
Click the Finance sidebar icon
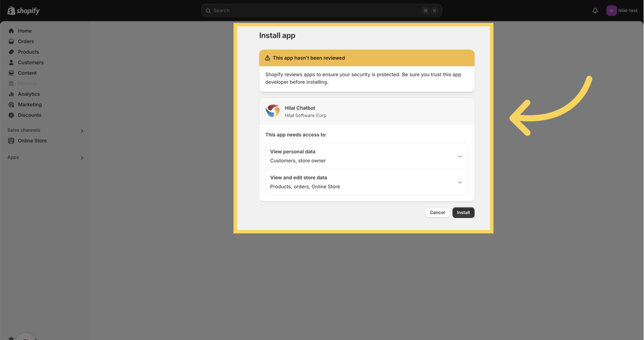click(11, 83)
